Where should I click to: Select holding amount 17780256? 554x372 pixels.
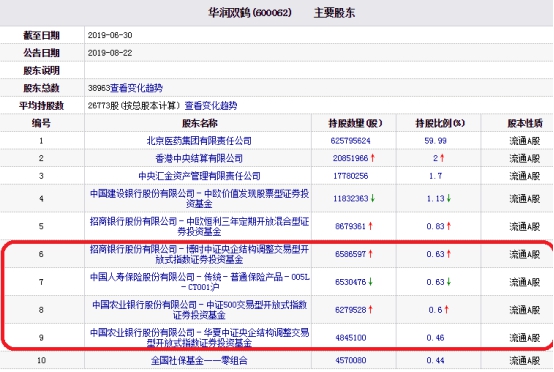(350, 176)
